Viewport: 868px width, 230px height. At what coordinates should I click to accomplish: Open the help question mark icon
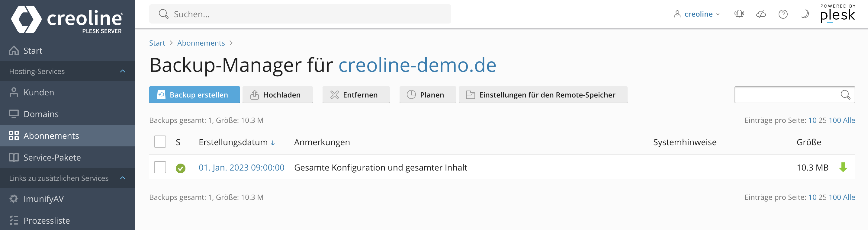tap(783, 14)
